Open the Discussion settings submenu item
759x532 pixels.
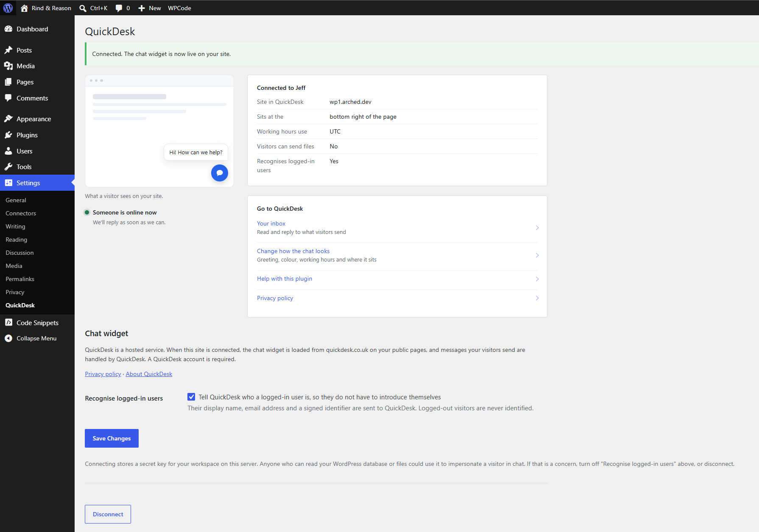tap(20, 253)
